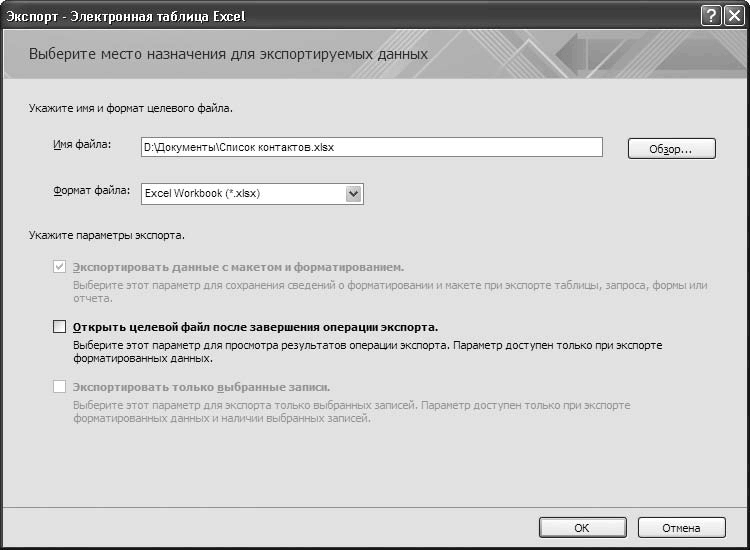Click text Укажите имя и формат целевого файла
The width and height of the screenshot is (750, 550).
click(x=139, y=105)
